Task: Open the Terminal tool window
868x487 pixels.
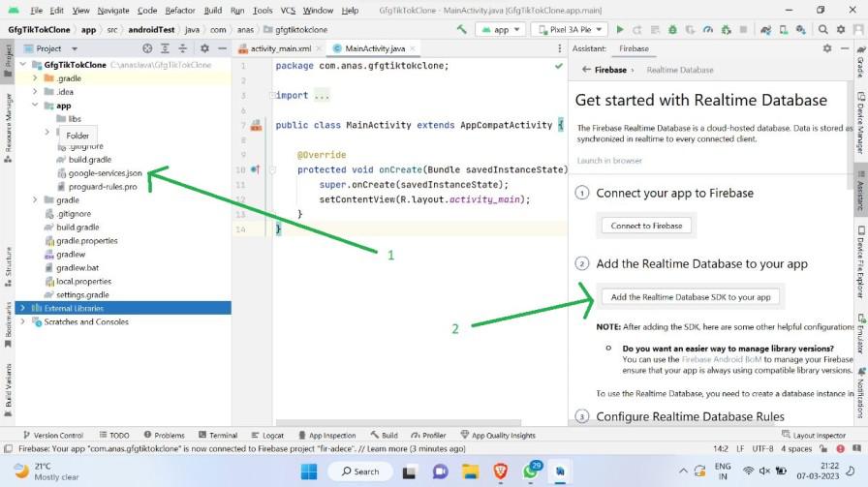Action: (218, 436)
